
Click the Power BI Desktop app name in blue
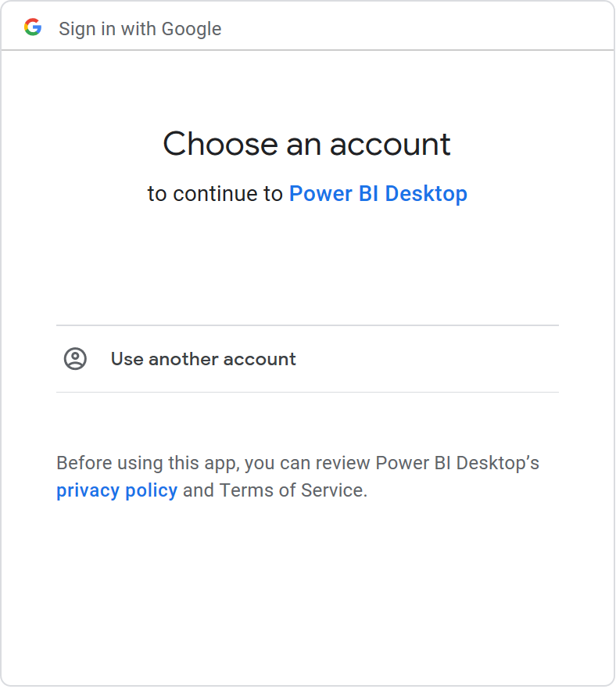point(378,193)
